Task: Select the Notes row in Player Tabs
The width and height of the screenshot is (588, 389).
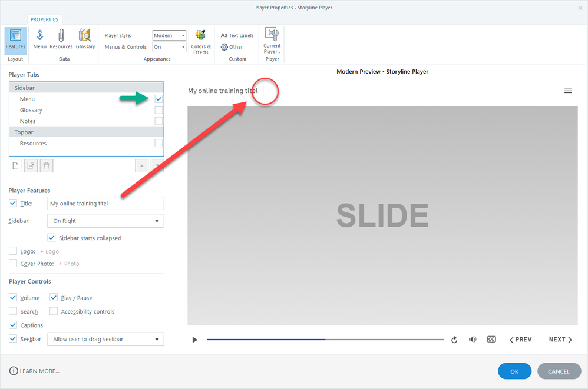Action: point(86,121)
